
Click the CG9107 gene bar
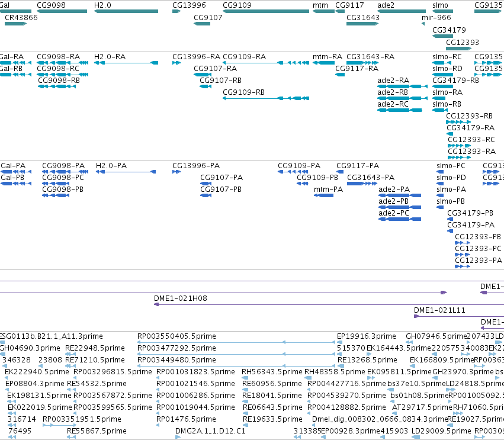tap(202, 24)
